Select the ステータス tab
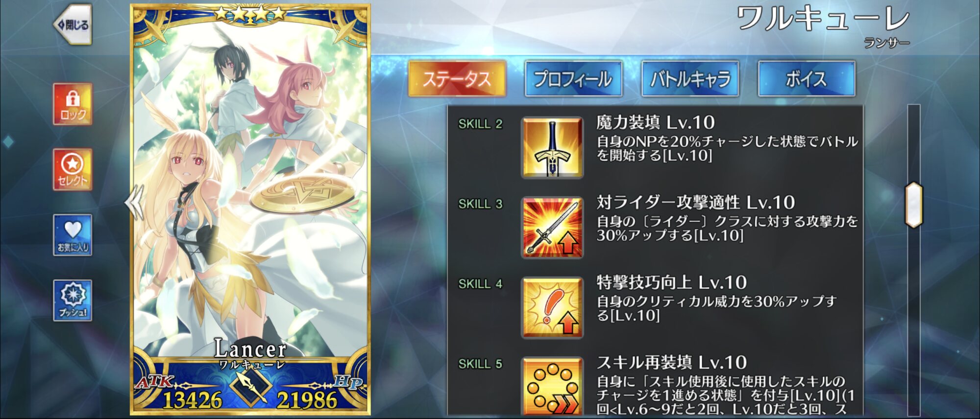 click(x=457, y=79)
